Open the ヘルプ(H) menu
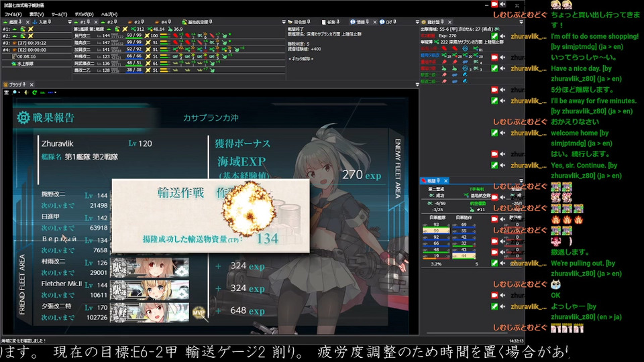Screen dimensions: 644x362 click(109, 14)
